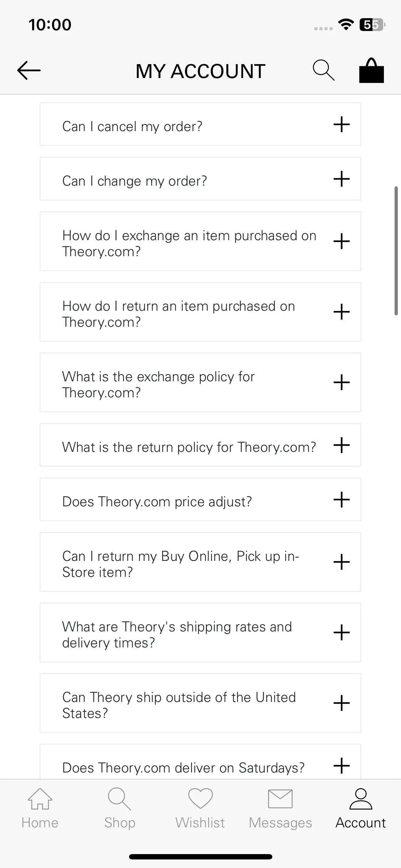
Task: Expand Buy Online, Pick up in-Store question
Action: pyautogui.click(x=200, y=562)
